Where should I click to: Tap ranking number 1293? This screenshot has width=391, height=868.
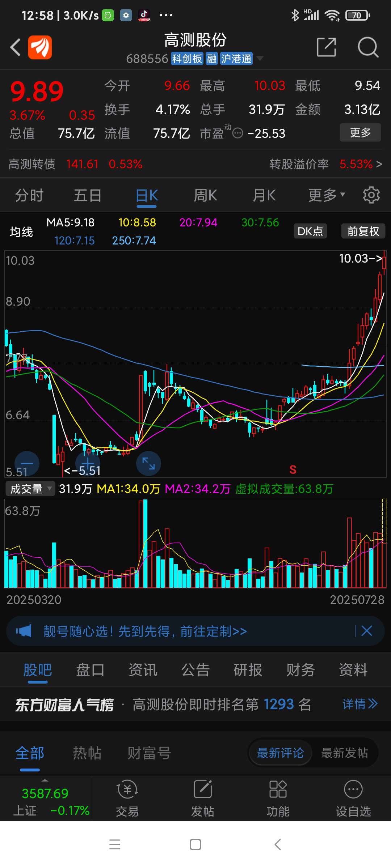point(278,704)
